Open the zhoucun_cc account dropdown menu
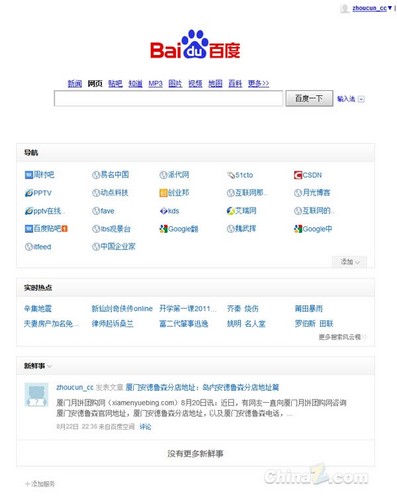The height and width of the screenshot is (500, 397). 390,8
